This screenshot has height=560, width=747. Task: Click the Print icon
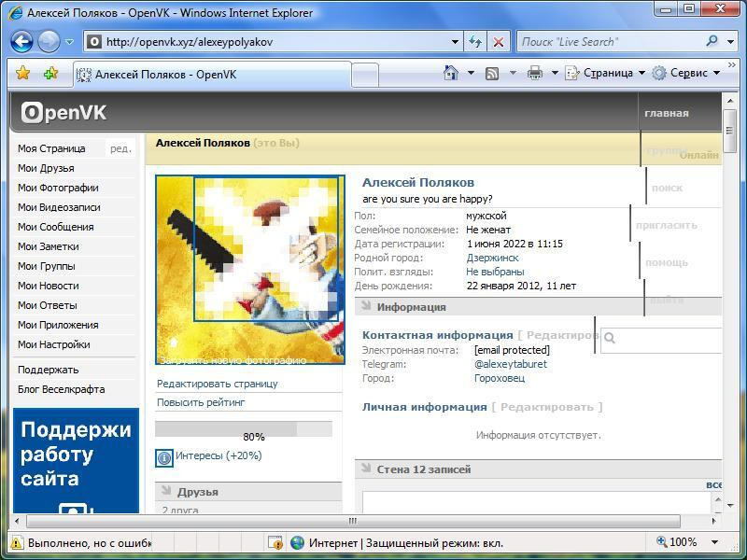535,73
